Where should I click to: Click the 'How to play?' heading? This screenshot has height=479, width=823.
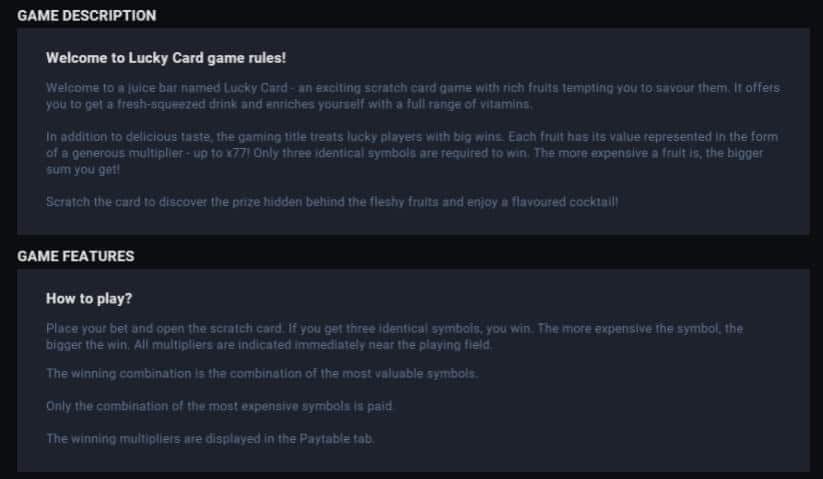89,299
